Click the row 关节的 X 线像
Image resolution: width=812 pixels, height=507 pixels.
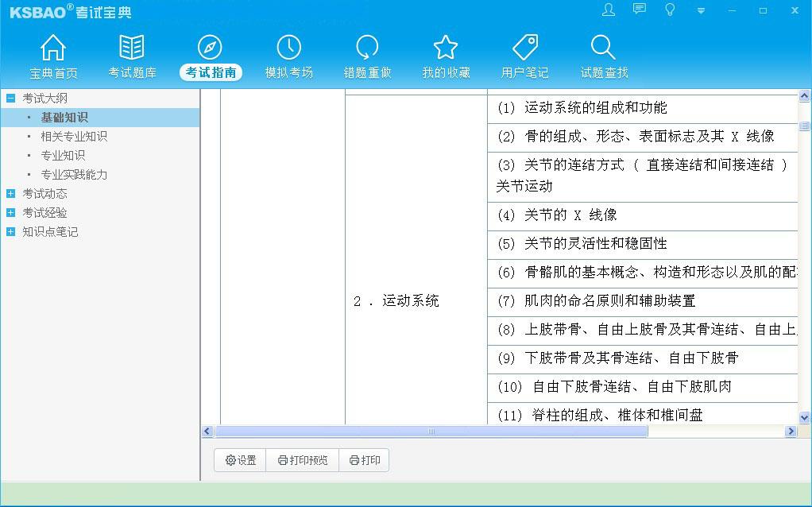click(642, 216)
